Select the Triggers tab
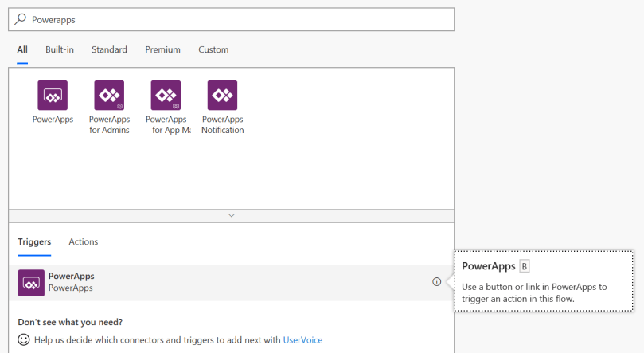The width and height of the screenshot is (644, 353). point(34,242)
